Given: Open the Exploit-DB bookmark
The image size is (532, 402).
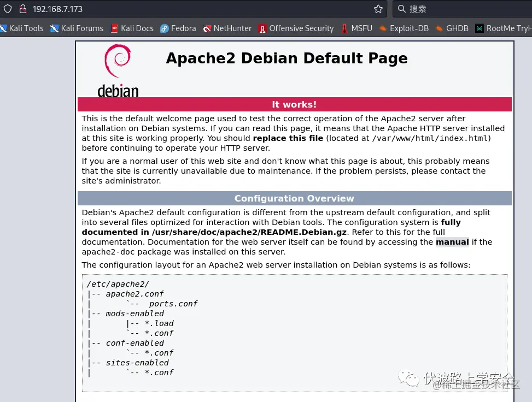Looking at the screenshot, I should [404, 28].
